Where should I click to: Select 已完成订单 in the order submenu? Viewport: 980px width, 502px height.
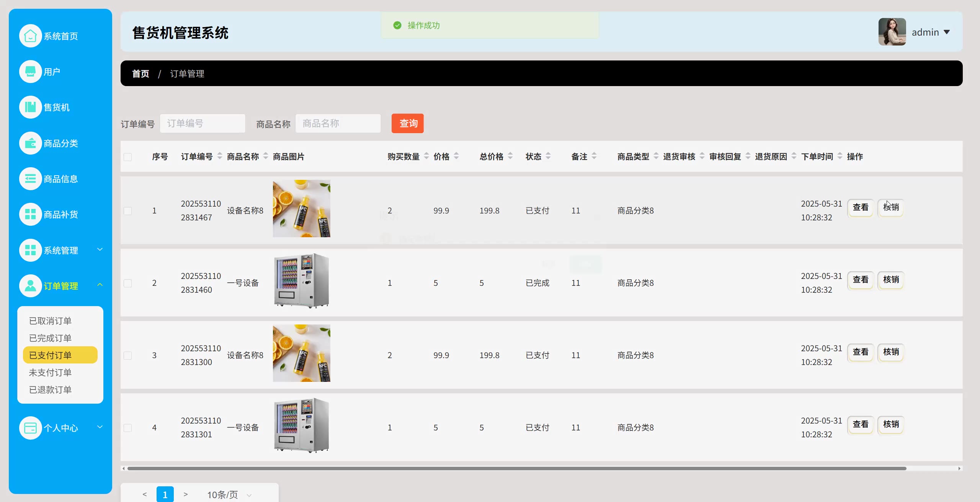point(50,338)
